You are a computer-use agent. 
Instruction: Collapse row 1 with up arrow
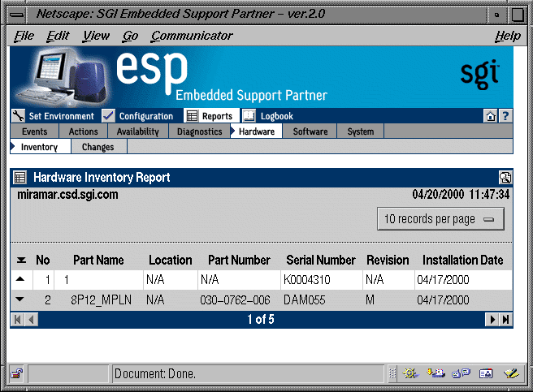(20, 279)
